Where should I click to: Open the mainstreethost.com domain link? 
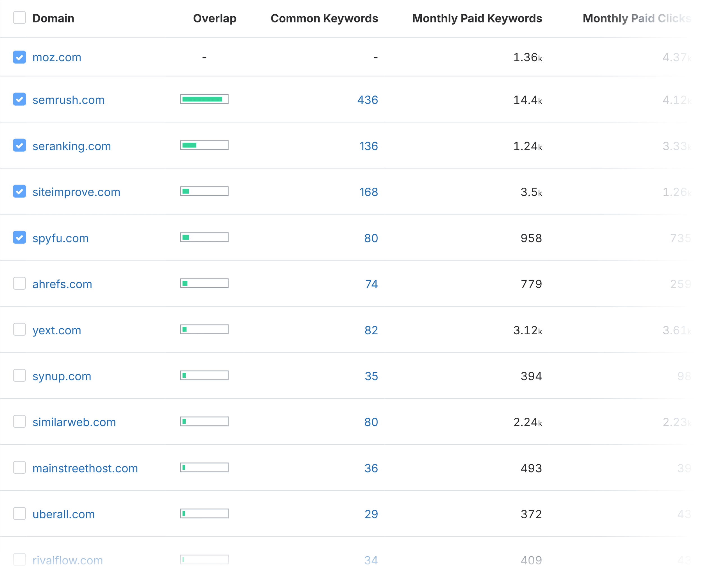pos(85,468)
